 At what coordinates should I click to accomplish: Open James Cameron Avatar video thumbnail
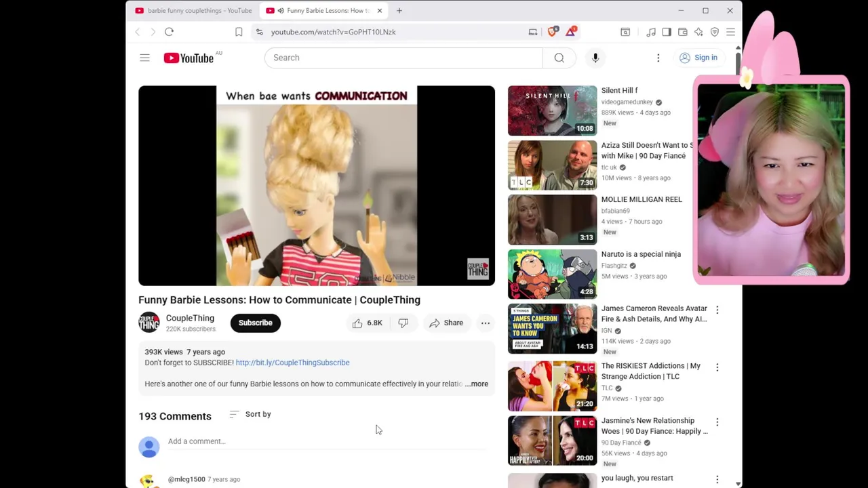click(552, 329)
